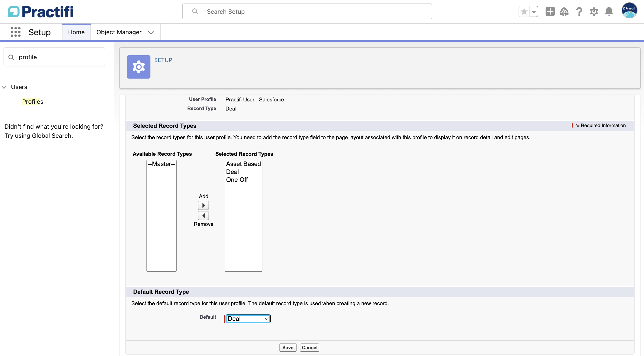Screen dimensions: 644x356
Task: Switch to the Home tab
Action: (76, 32)
